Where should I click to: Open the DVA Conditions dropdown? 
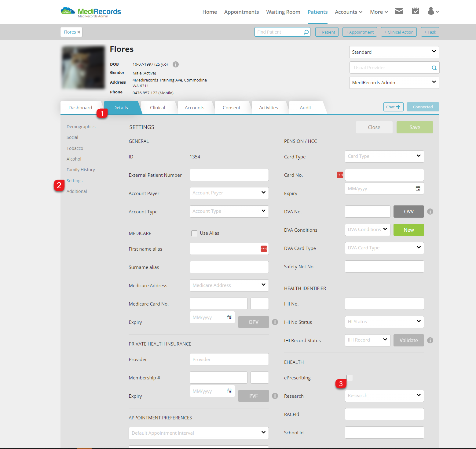pos(368,230)
